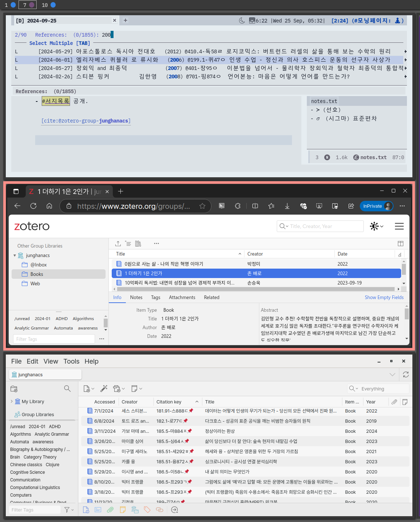Click the Related icon in Zotero bottom toolbar

(x=160, y=510)
